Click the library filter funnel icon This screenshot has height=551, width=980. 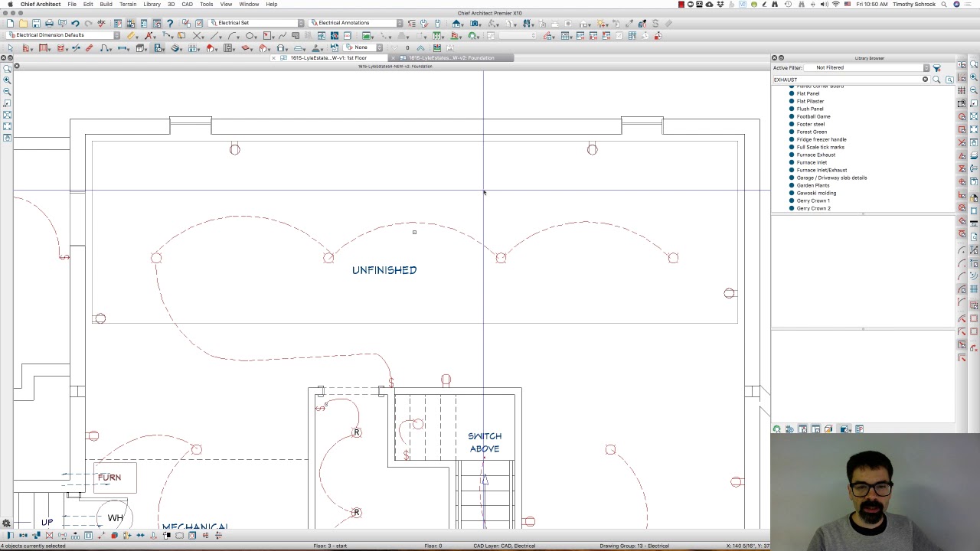coord(936,68)
